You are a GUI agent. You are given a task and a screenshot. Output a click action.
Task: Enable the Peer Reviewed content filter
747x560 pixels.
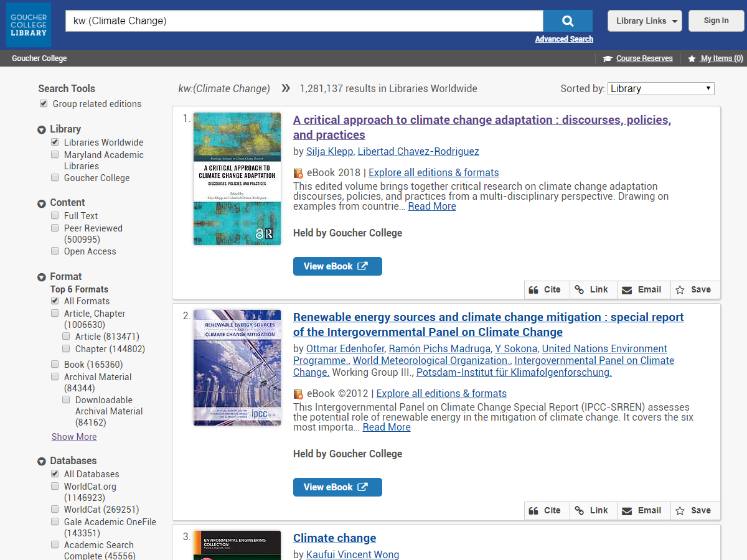[55, 228]
